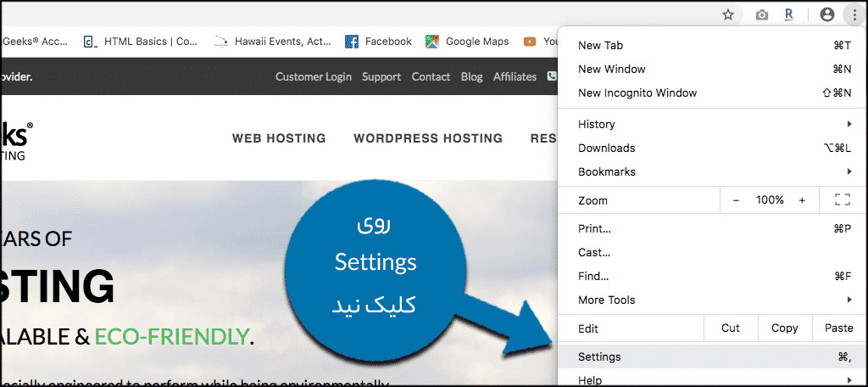Toggle fullscreen mode in Zoom row
Image resolution: width=868 pixels, height=387 pixels.
pos(842,200)
